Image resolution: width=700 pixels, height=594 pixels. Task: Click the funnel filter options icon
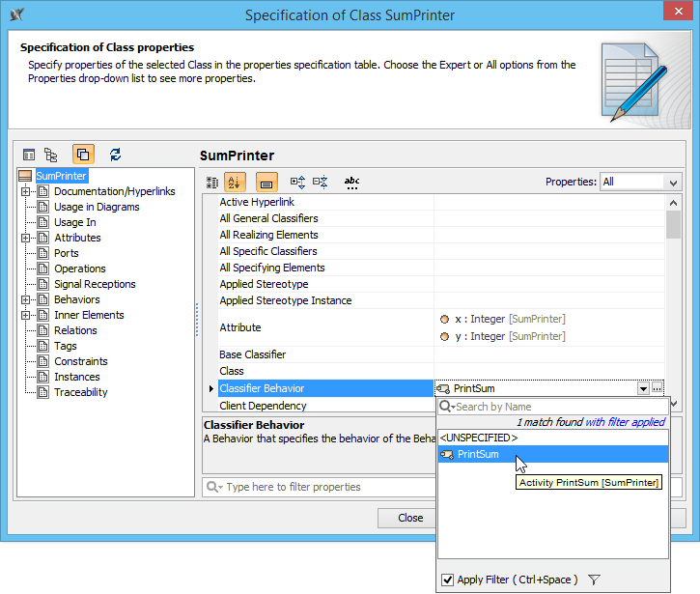tap(595, 580)
